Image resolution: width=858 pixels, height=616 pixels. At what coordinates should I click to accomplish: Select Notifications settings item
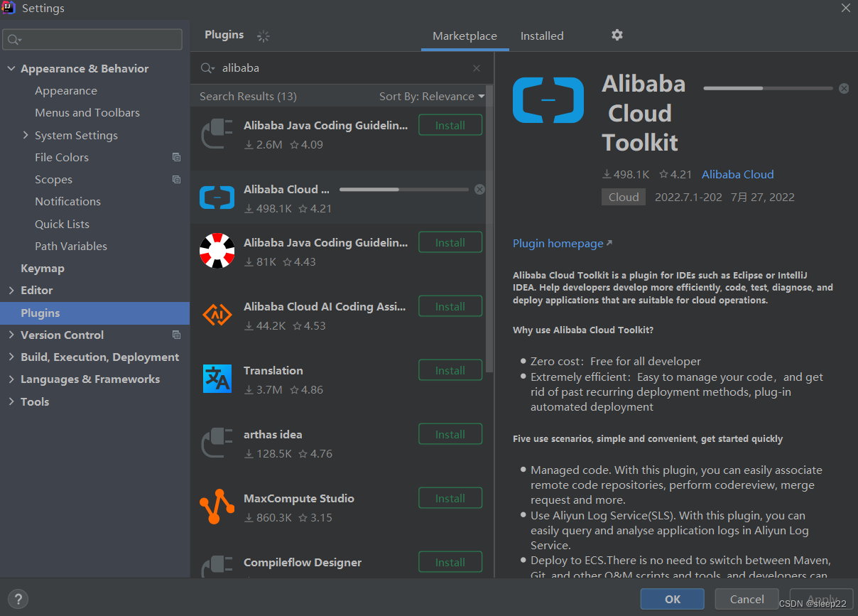click(67, 202)
